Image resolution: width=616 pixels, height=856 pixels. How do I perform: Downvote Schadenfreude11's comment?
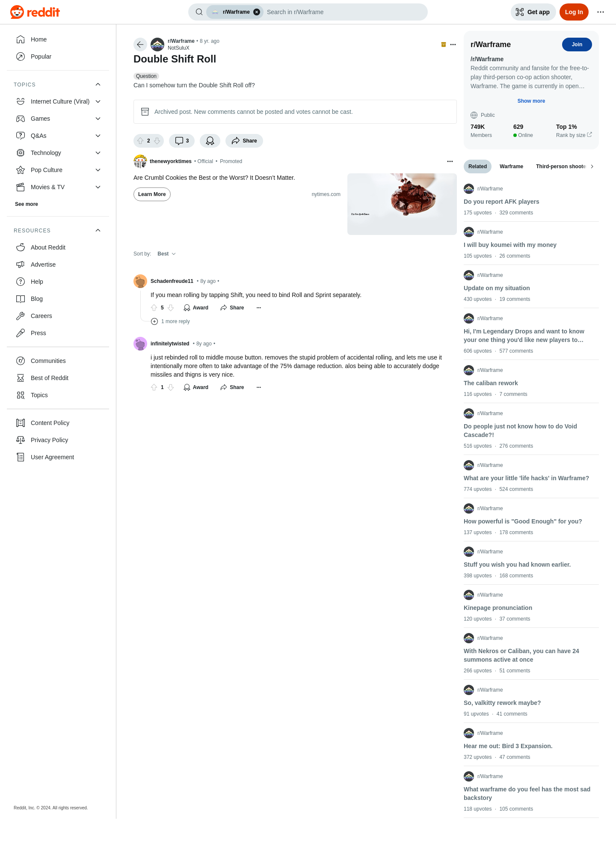pyautogui.click(x=171, y=308)
